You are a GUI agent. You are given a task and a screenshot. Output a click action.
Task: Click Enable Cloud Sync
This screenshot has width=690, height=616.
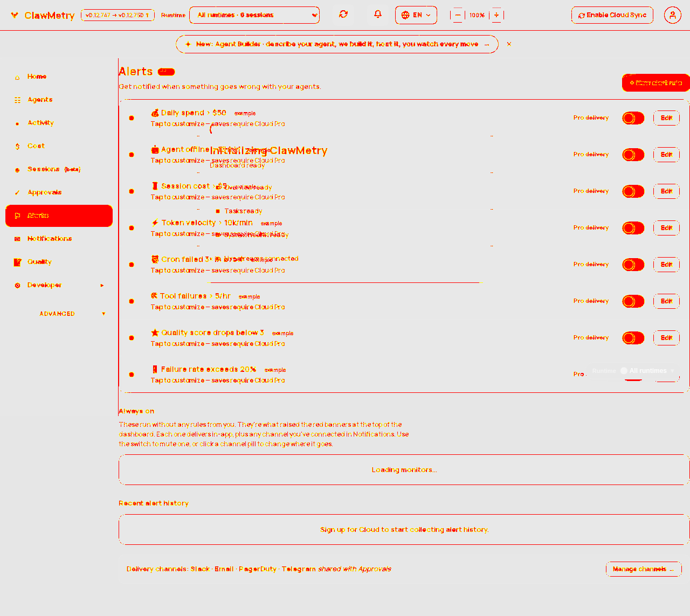click(612, 15)
